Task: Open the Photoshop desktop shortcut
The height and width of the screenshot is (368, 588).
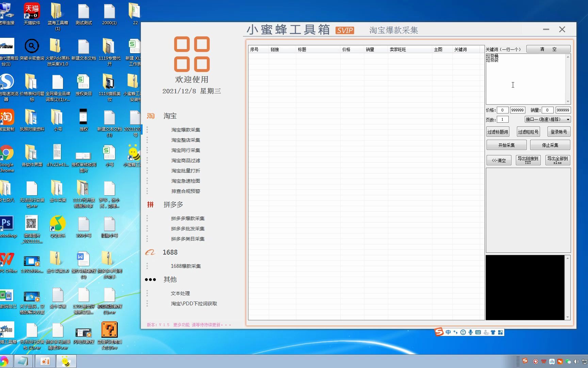Action: coord(7,227)
